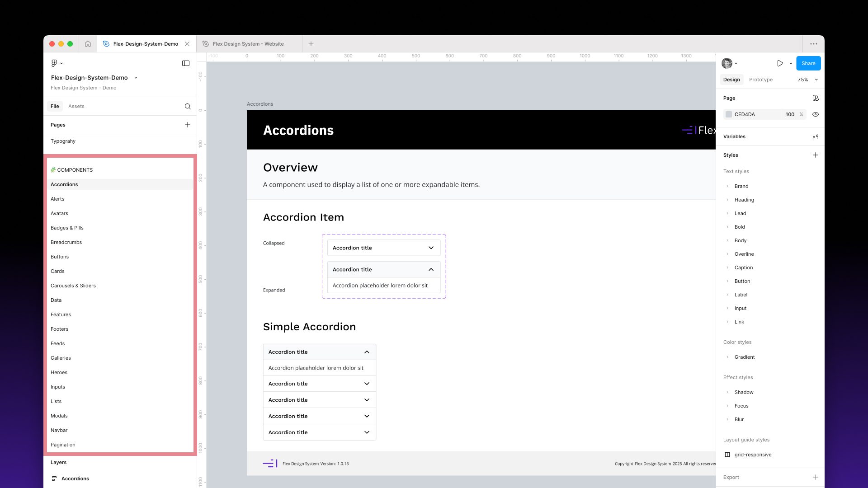Viewport: 868px width, 488px height.
Task: Click the CED4DA page color swatch
Action: tap(729, 114)
